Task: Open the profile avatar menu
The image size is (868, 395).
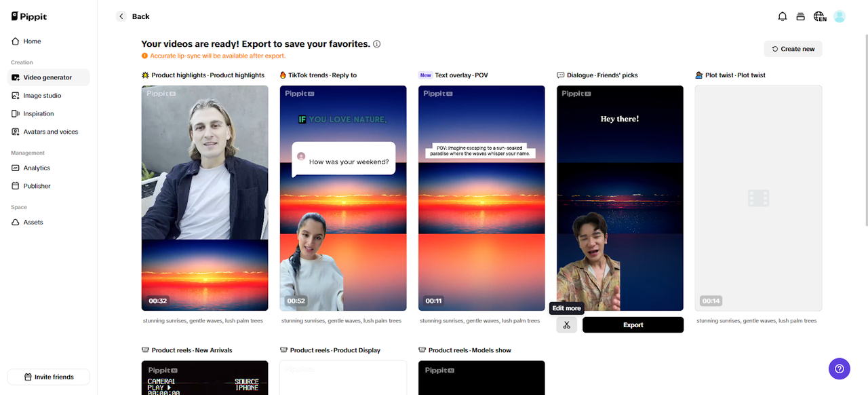Action: (840, 16)
